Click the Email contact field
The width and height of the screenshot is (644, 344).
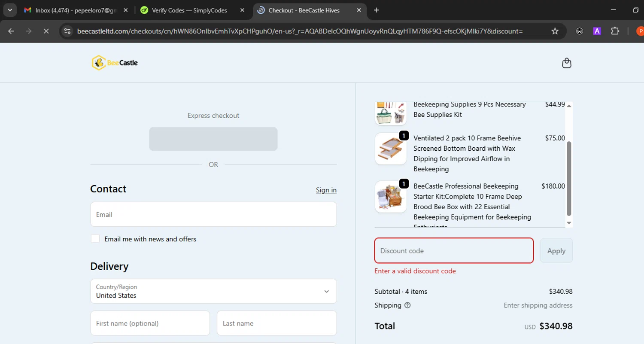(213, 214)
